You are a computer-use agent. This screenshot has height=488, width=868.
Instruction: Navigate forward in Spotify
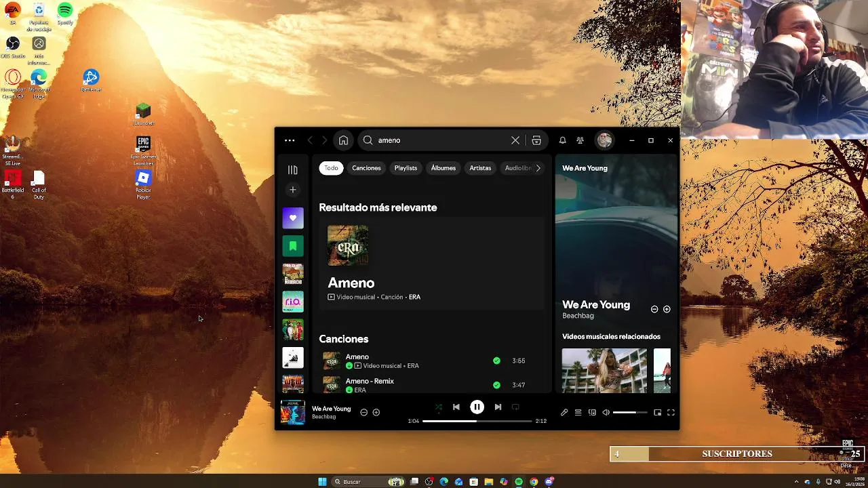[324, 140]
